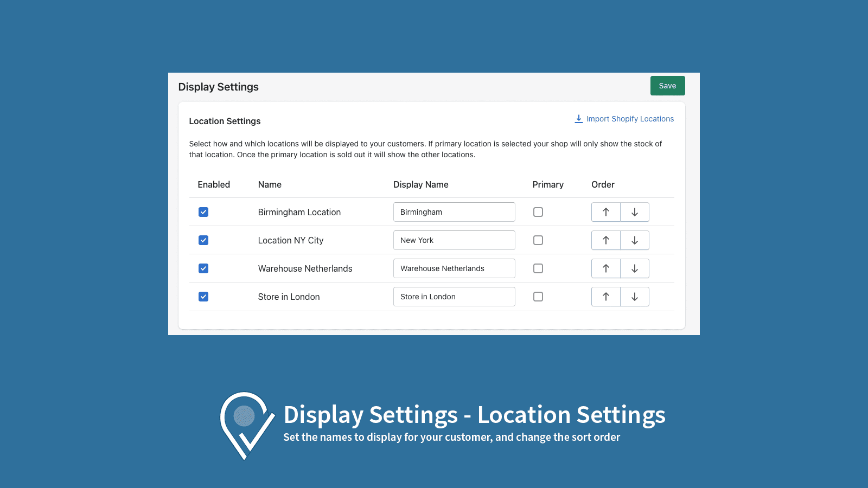Viewport: 868px width, 488px height.
Task: Disable the Birmingham Location enabled checkbox
Action: (x=203, y=212)
